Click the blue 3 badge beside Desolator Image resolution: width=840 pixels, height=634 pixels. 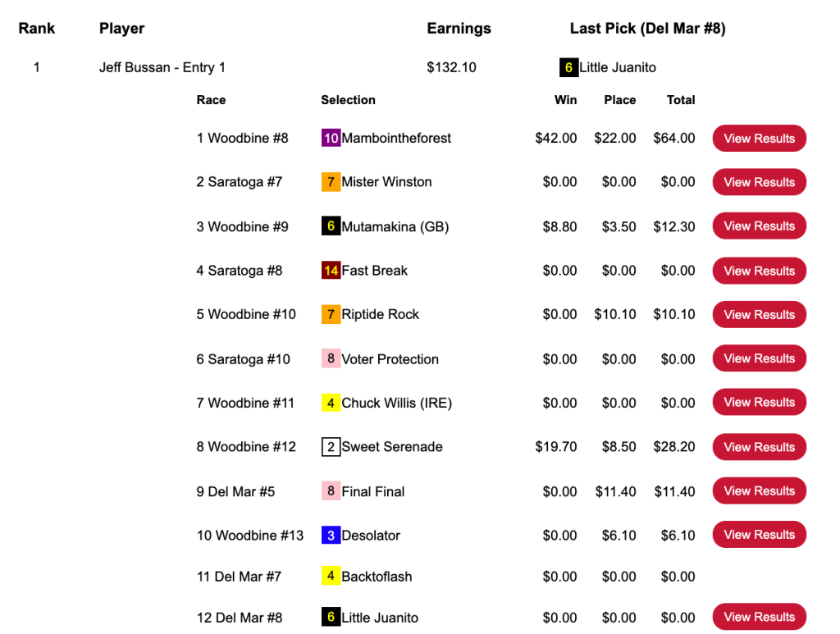(x=331, y=536)
